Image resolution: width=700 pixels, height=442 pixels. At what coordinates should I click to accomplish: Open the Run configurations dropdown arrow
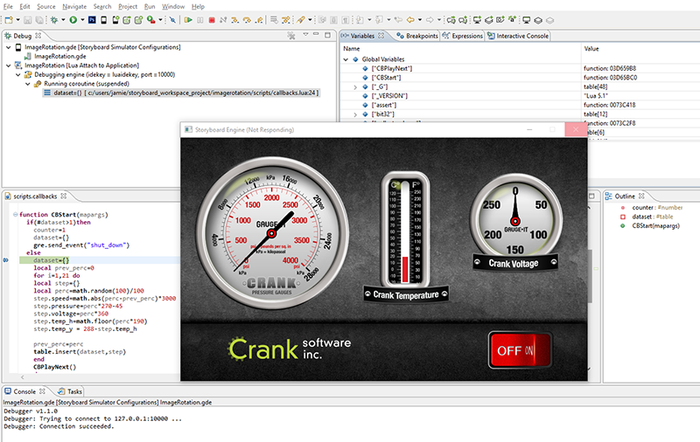click(83, 20)
